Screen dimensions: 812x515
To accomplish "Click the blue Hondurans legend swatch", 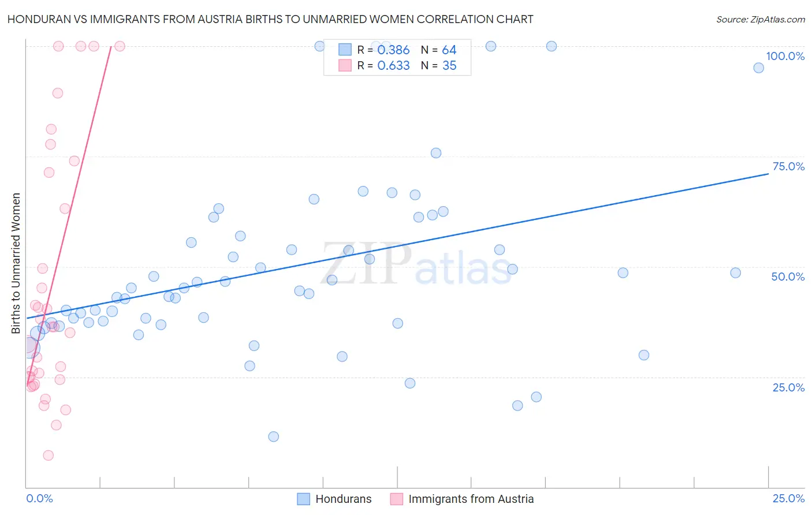I will [304, 499].
